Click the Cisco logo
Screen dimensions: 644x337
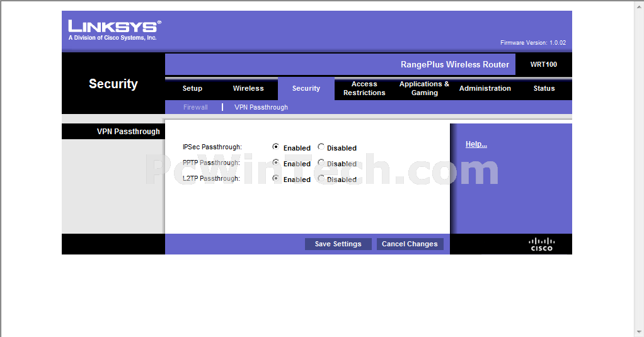(x=542, y=244)
